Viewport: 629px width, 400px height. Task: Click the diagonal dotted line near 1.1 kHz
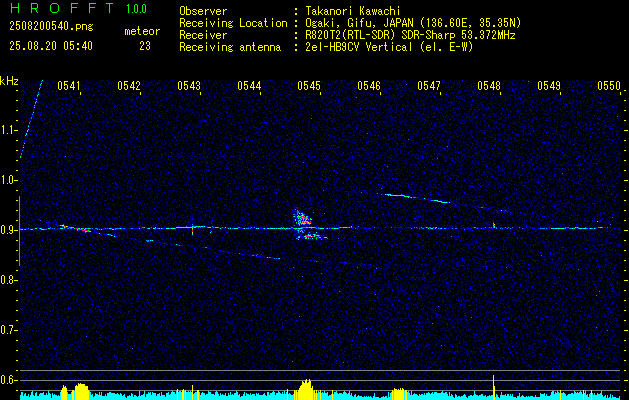click(31, 119)
